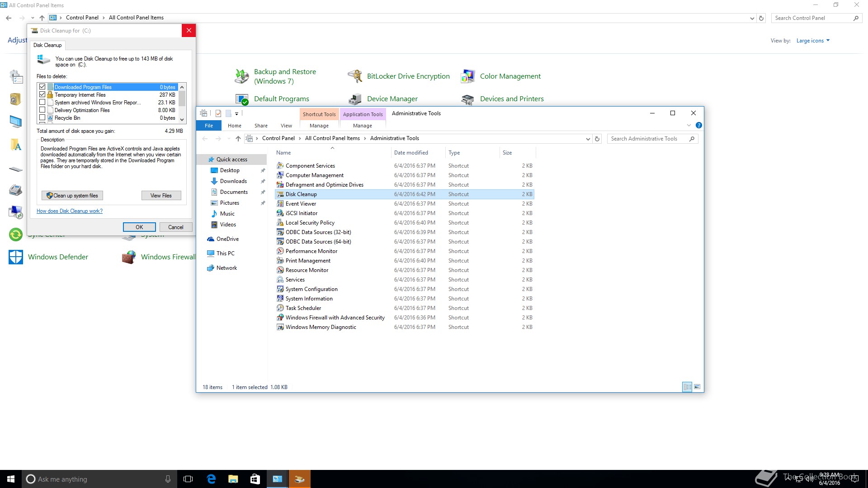Image resolution: width=868 pixels, height=488 pixels.
Task: Uncheck Downloaded Program Files checkbox
Action: [x=42, y=87]
